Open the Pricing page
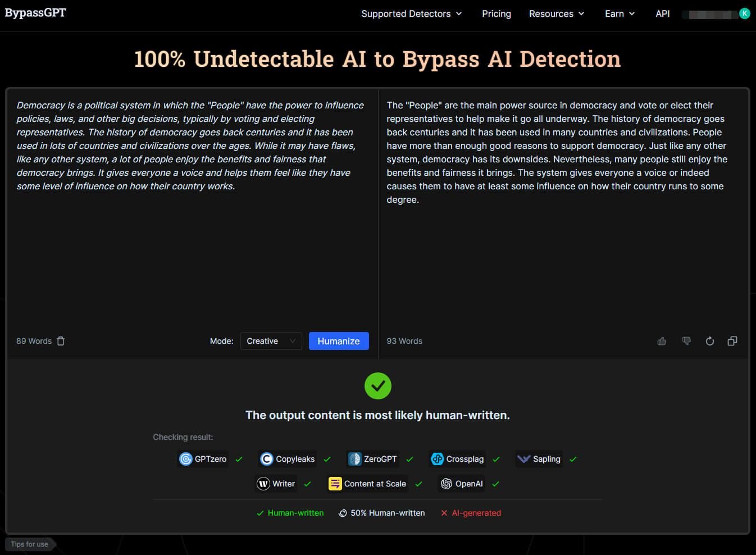Screen dimensions: 756x555 pyautogui.click(x=497, y=13)
